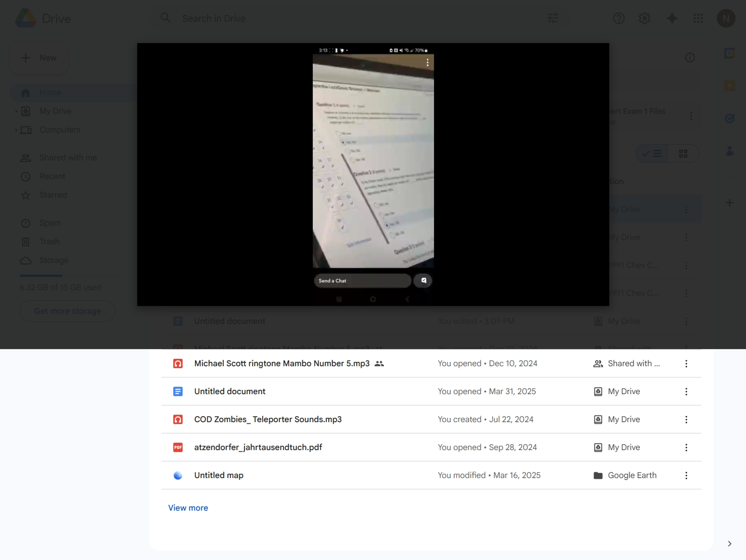Open advanced search filter options icon
746x560 pixels.
pyautogui.click(x=553, y=18)
